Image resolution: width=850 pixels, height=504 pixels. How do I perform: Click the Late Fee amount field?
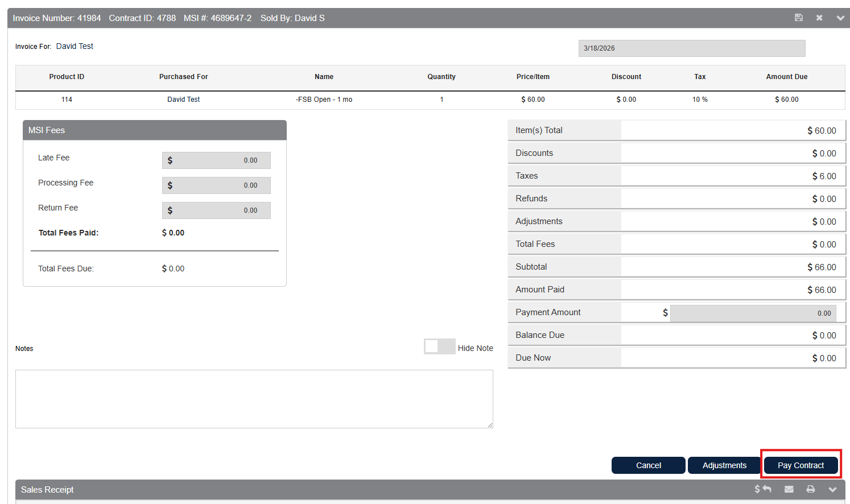[x=216, y=160]
